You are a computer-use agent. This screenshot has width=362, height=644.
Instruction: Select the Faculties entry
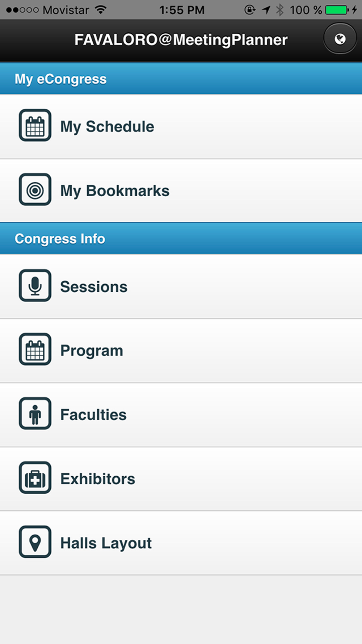coord(181,415)
